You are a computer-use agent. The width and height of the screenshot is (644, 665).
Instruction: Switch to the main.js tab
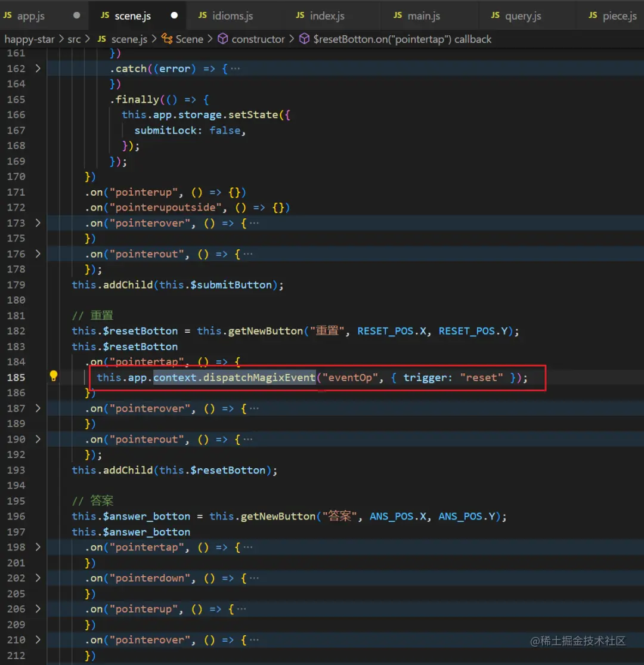[x=423, y=16]
